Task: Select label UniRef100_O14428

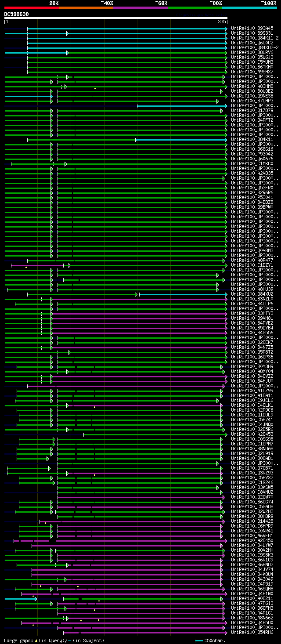Action: click(252, 521)
